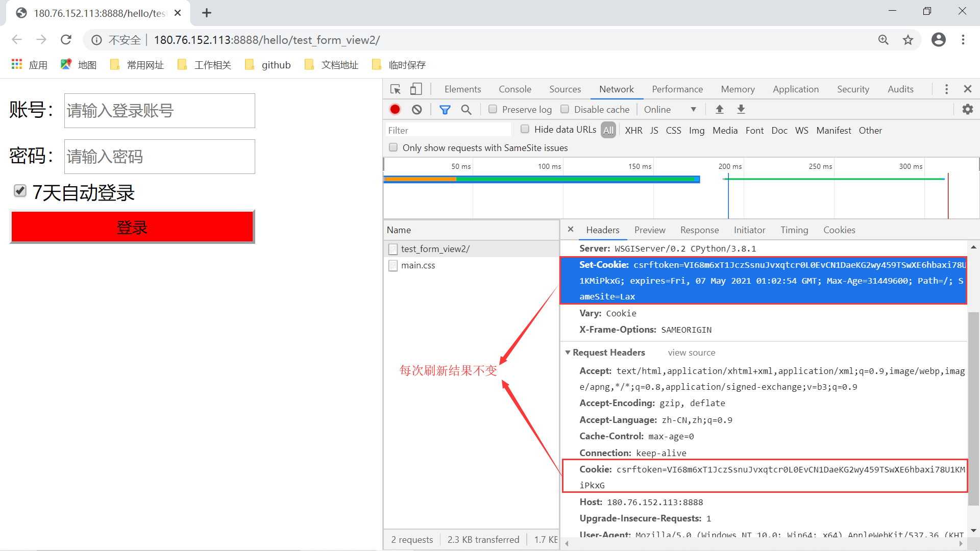Image resolution: width=980 pixels, height=551 pixels.
Task: Switch to the Elements panel
Action: [x=462, y=89]
